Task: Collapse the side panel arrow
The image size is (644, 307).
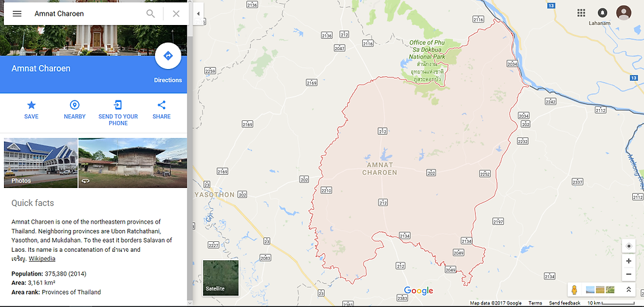Action: pos(198,14)
